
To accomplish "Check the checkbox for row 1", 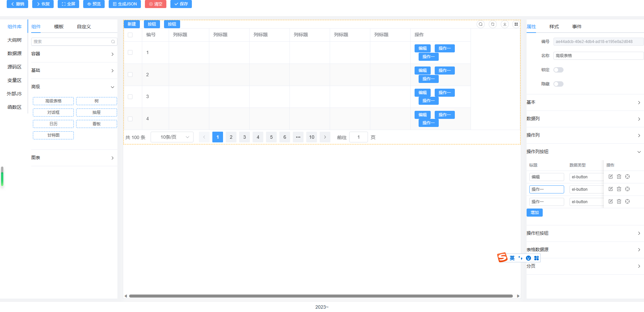I will pyautogui.click(x=130, y=52).
